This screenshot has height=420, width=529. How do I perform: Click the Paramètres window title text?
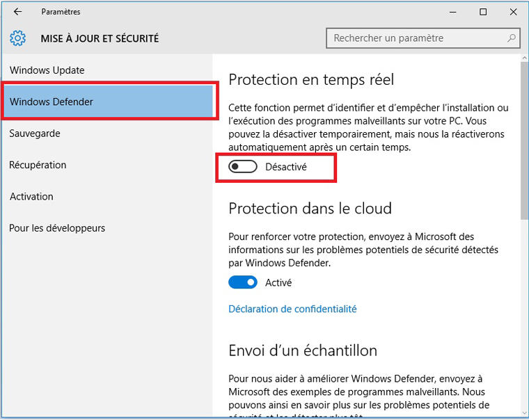[61, 12]
